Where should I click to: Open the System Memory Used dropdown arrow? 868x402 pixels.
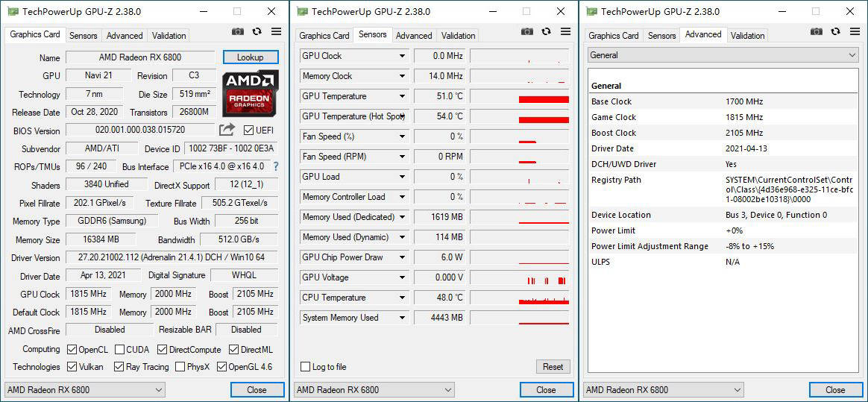(403, 318)
